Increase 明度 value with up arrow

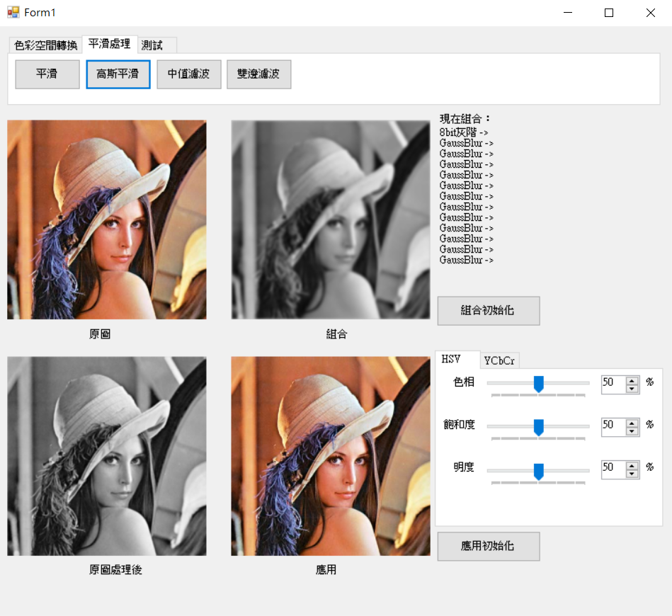632,465
